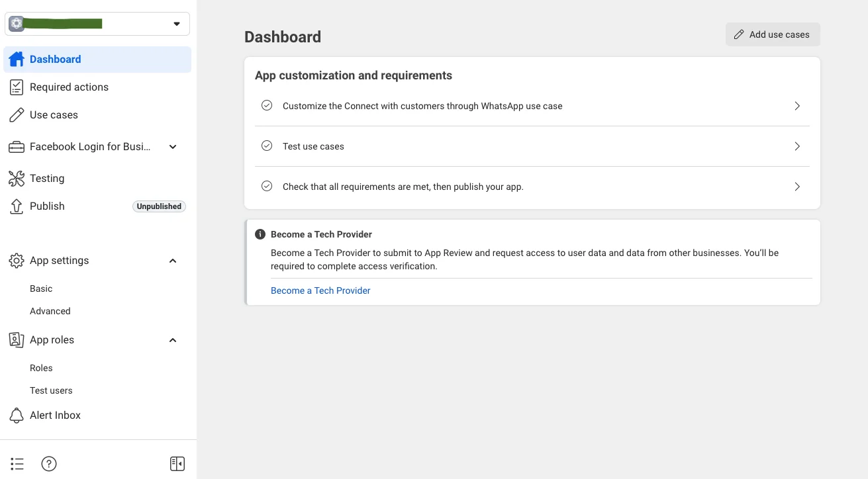Viewport: 868px width, 479px height.
Task: Open the app selector dropdown
Action: [176, 24]
